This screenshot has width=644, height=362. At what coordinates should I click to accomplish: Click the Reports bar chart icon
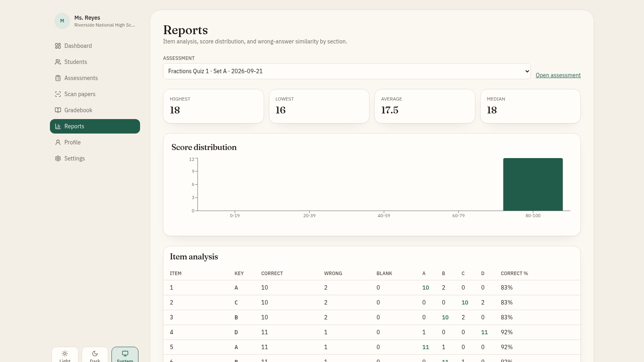(x=58, y=126)
